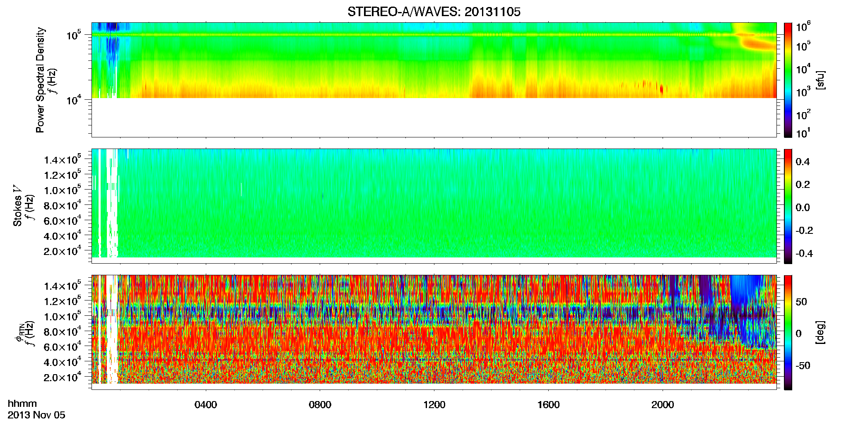This screenshot has height=447, width=868.
Task: Click the red burst near 2000 in power panel
Action: tap(661, 89)
